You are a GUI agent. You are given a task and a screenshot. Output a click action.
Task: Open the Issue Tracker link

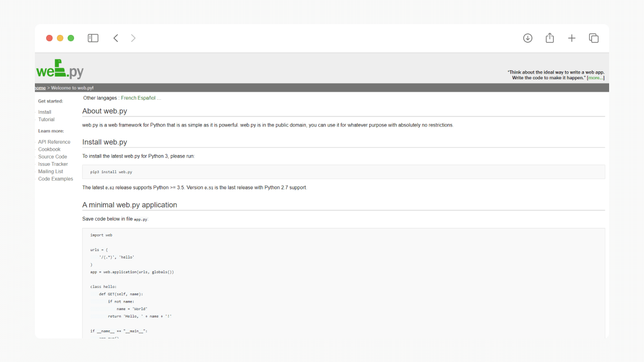point(53,164)
